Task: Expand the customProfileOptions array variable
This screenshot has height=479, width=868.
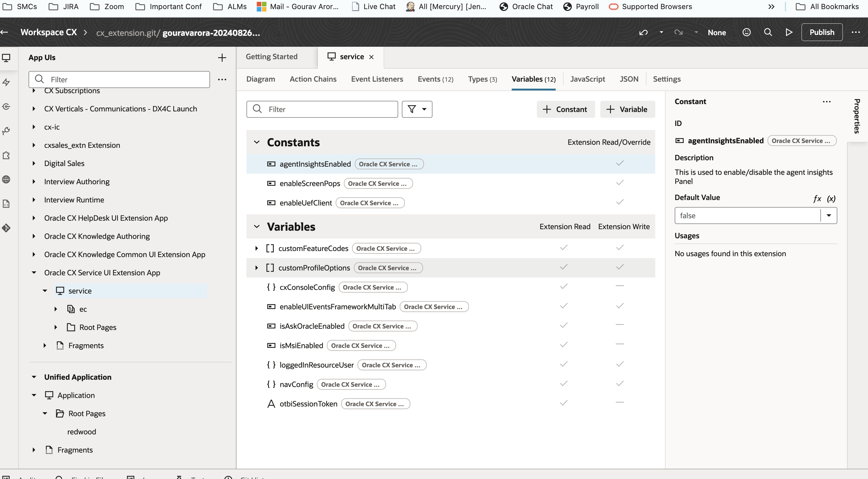Action: coord(256,268)
